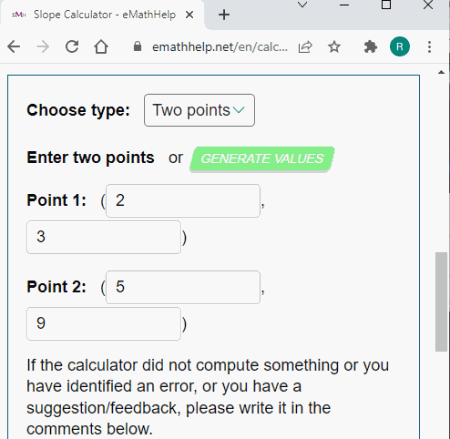
Task: Share this page via share icon
Action: pyautogui.click(x=305, y=47)
